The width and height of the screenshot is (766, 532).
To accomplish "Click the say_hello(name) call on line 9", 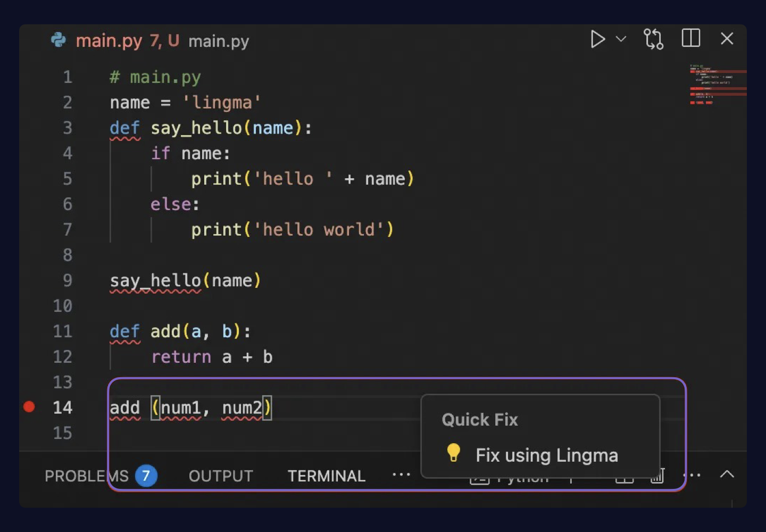I will click(x=186, y=281).
